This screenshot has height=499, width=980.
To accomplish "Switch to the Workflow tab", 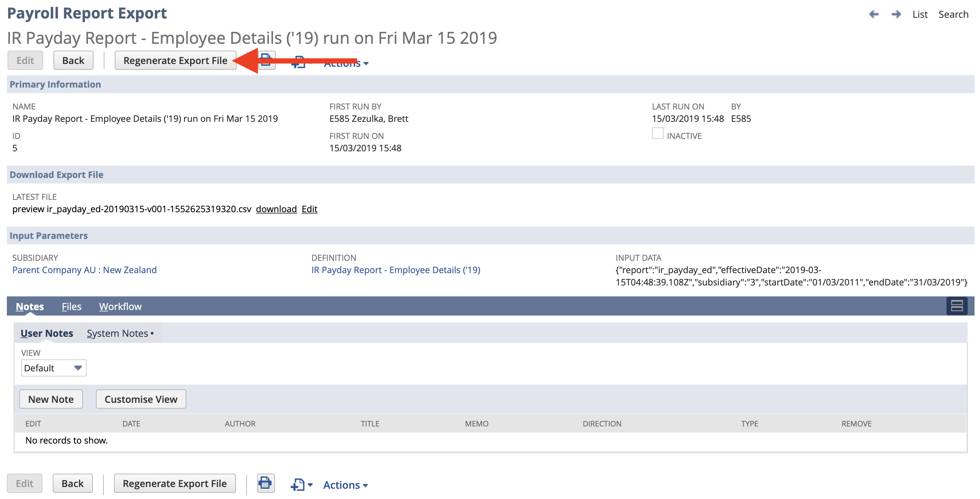I will click(x=120, y=307).
